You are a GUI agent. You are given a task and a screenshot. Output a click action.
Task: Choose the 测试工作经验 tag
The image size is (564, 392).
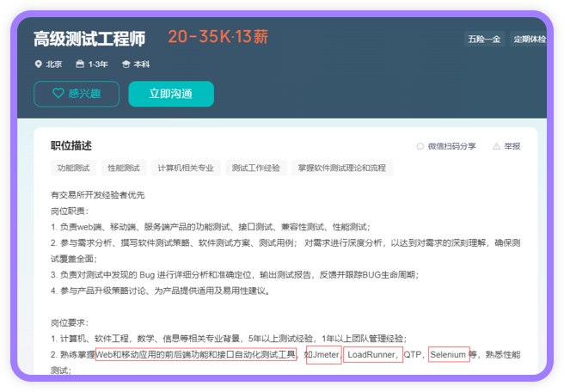(255, 168)
